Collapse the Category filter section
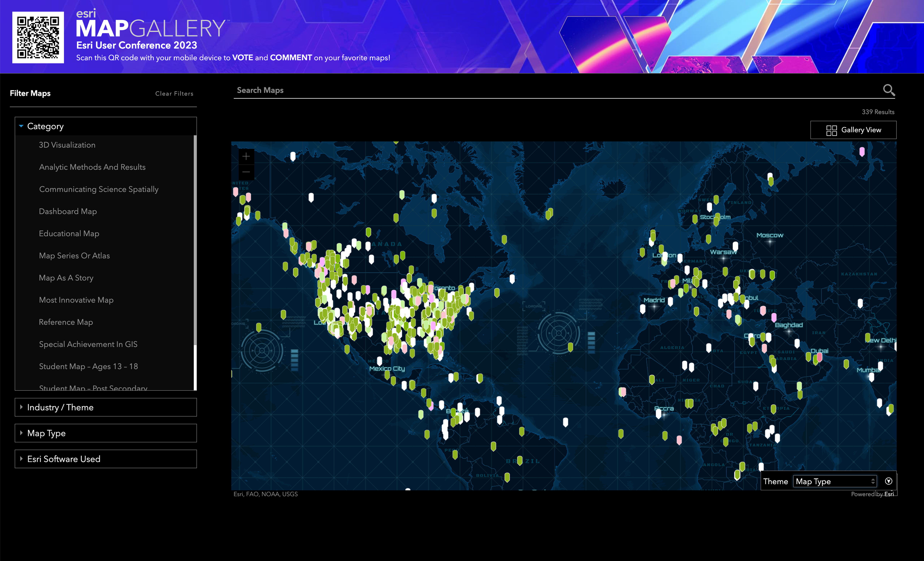924x561 pixels. point(106,126)
